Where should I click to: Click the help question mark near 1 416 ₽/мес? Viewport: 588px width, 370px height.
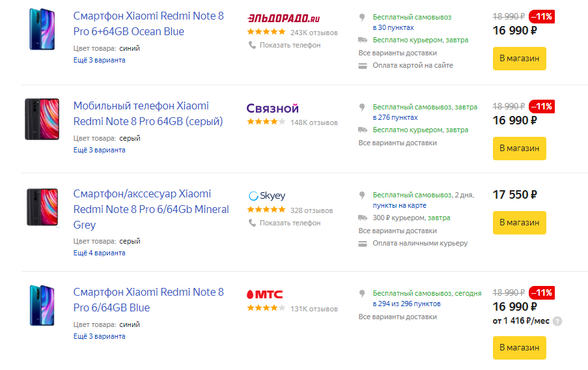coord(557,321)
